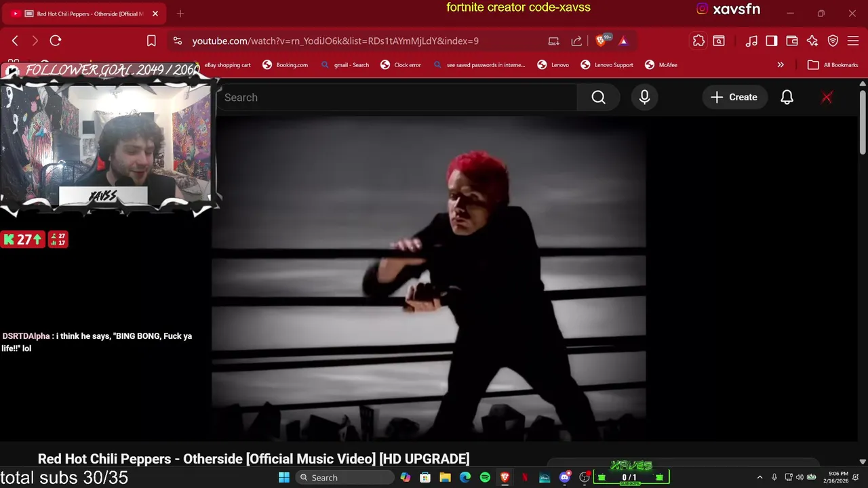The image size is (868, 488).
Task: Open the media control music note icon
Action: [751, 41]
